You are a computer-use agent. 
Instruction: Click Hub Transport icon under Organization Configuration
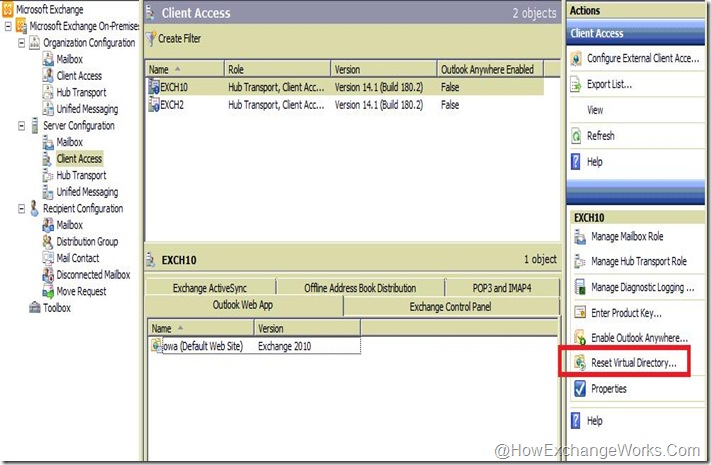48,92
